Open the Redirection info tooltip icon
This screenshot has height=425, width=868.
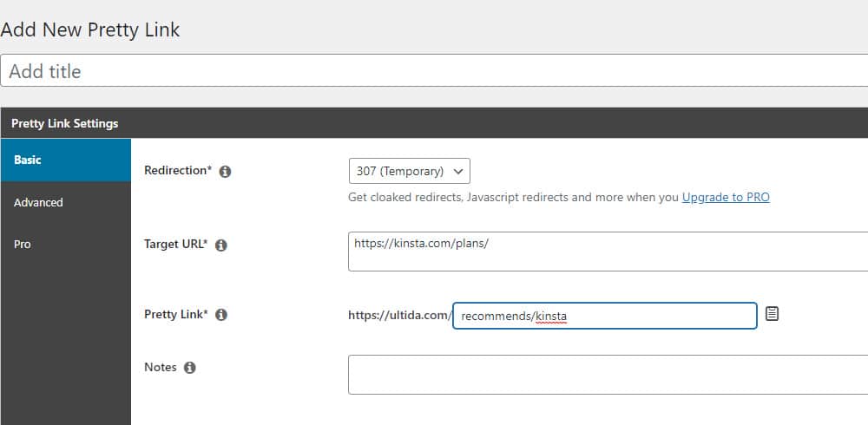[225, 172]
